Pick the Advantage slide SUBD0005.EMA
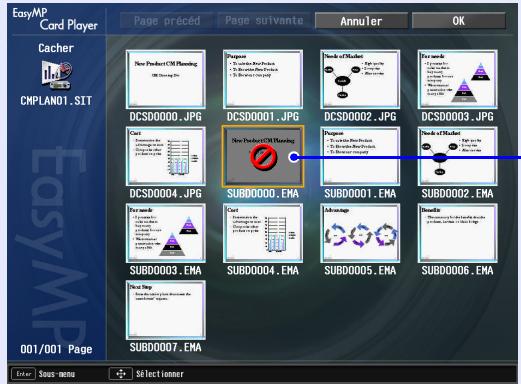The height and width of the screenshot is (384, 521). [x=360, y=233]
